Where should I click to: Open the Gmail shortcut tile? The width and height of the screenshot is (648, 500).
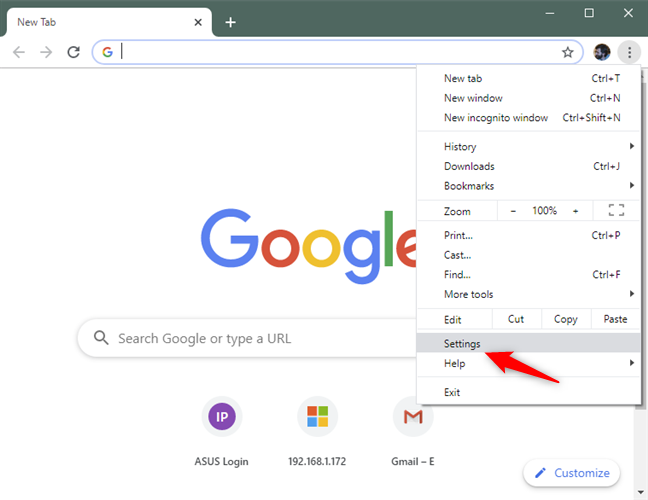pos(412,432)
